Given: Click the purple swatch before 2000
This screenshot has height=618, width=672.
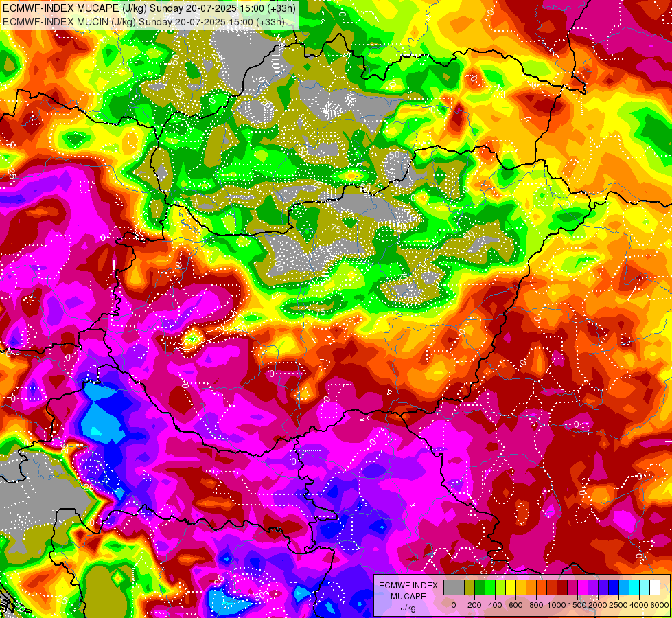Looking at the screenshot, I should point(594,588).
